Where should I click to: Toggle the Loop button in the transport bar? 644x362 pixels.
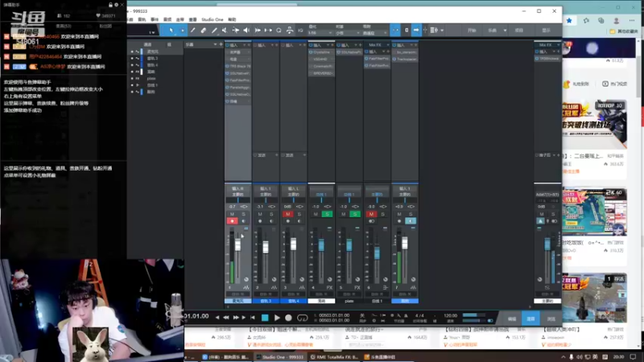[303, 318]
